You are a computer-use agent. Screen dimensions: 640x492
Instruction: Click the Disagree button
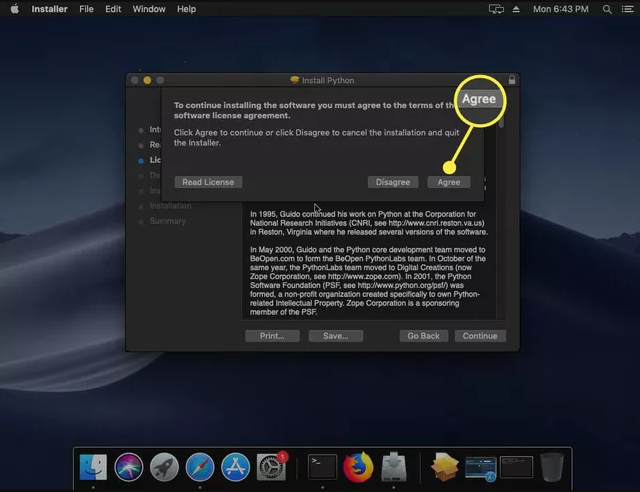pyautogui.click(x=393, y=182)
